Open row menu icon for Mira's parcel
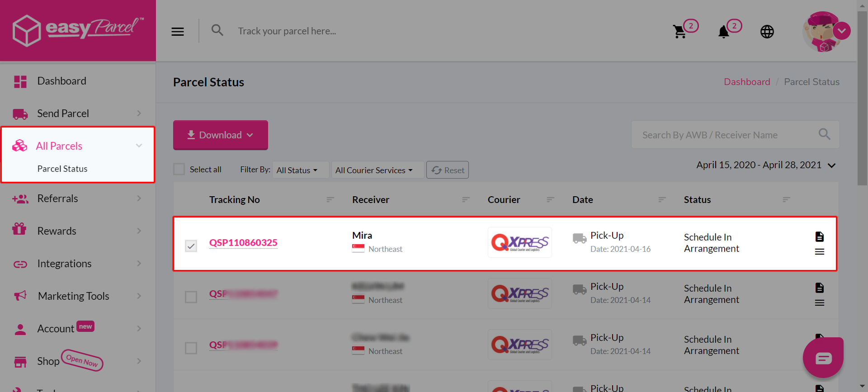The width and height of the screenshot is (868, 392). tap(820, 252)
